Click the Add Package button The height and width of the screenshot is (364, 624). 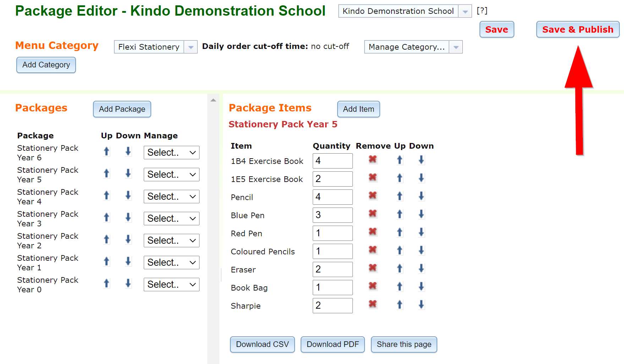(x=122, y=109)
